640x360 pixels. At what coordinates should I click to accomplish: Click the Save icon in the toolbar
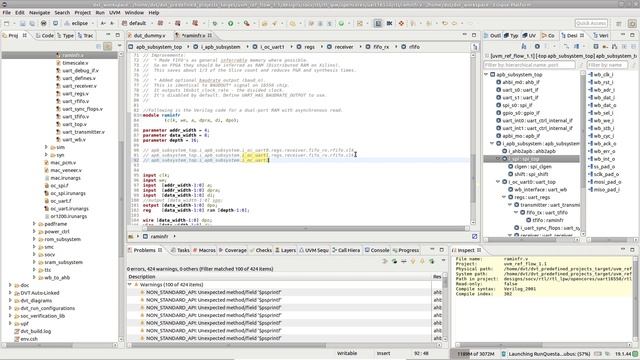[x=22, y=24]
